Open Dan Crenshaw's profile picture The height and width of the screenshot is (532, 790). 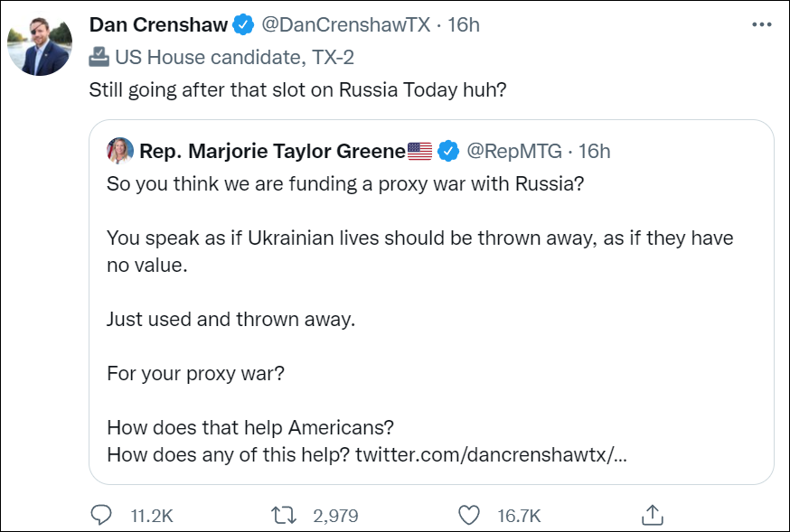(x=39, y=43)
